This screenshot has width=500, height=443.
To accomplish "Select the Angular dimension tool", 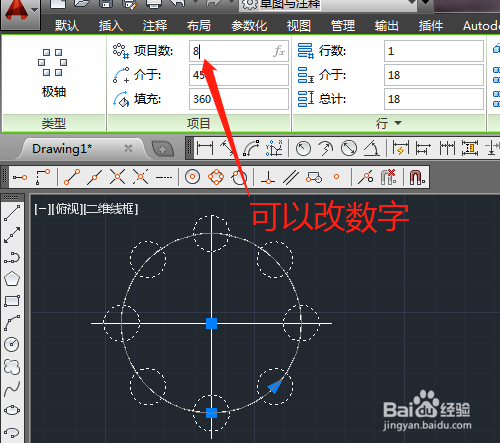I will (372, 148).
